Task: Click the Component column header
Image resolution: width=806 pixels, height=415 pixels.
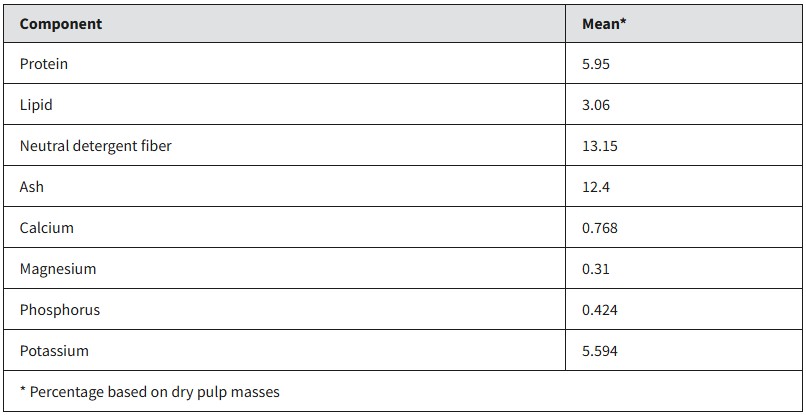Action: [x=61, y=23]
